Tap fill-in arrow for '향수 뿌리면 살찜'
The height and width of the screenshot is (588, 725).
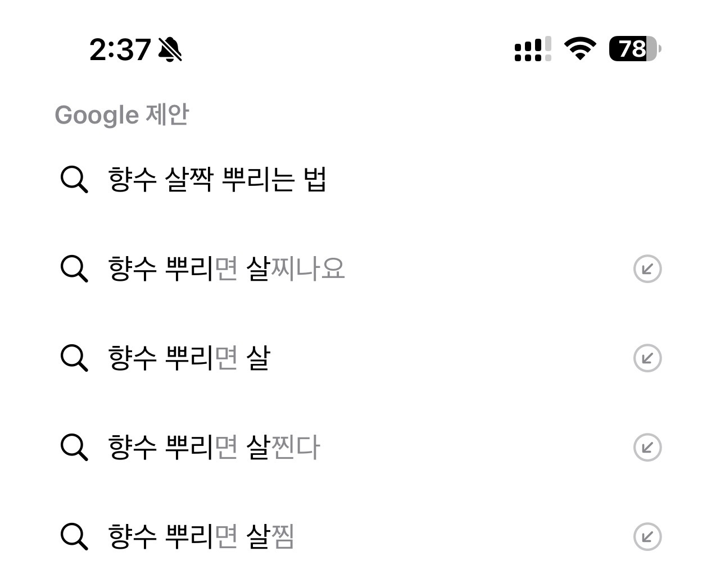tap(647, 537)
